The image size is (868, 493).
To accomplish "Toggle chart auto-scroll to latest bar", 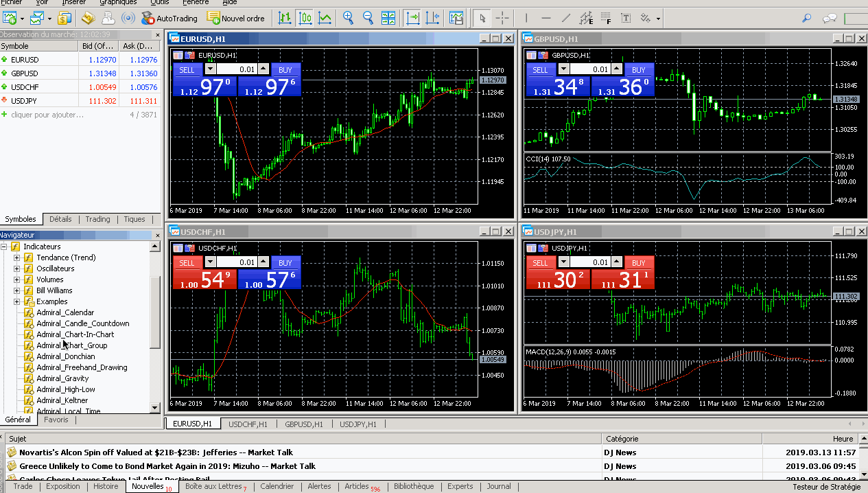I will coord(412,19).
